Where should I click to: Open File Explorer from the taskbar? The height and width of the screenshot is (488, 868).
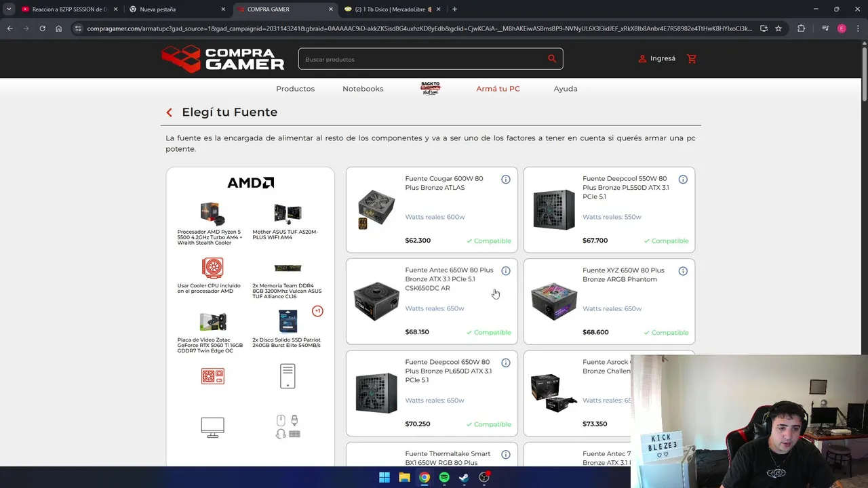pyautogui.click(x=404, y=477)
